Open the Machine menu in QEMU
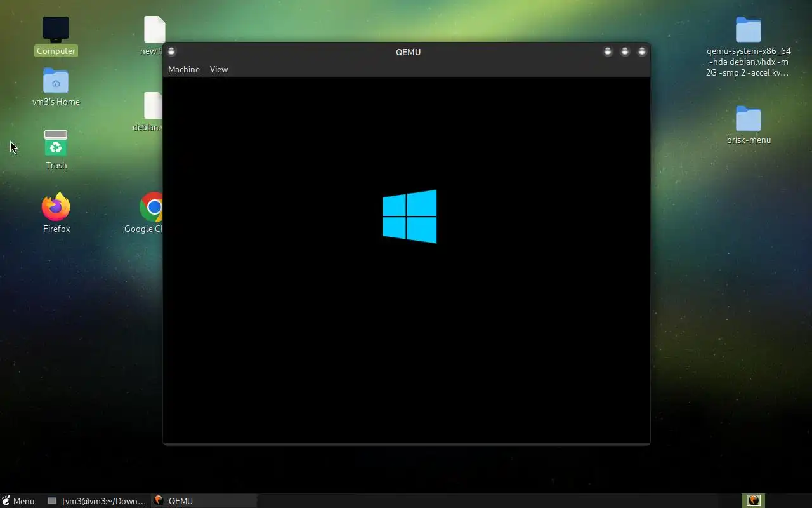The height and width of the screenshot is (508, 812). [183, 69]
